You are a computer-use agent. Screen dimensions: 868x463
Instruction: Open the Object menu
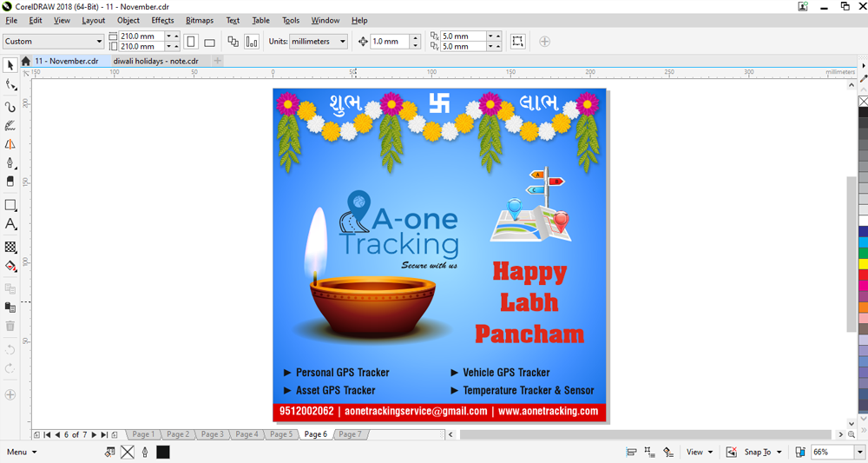[x=128, y=21]
